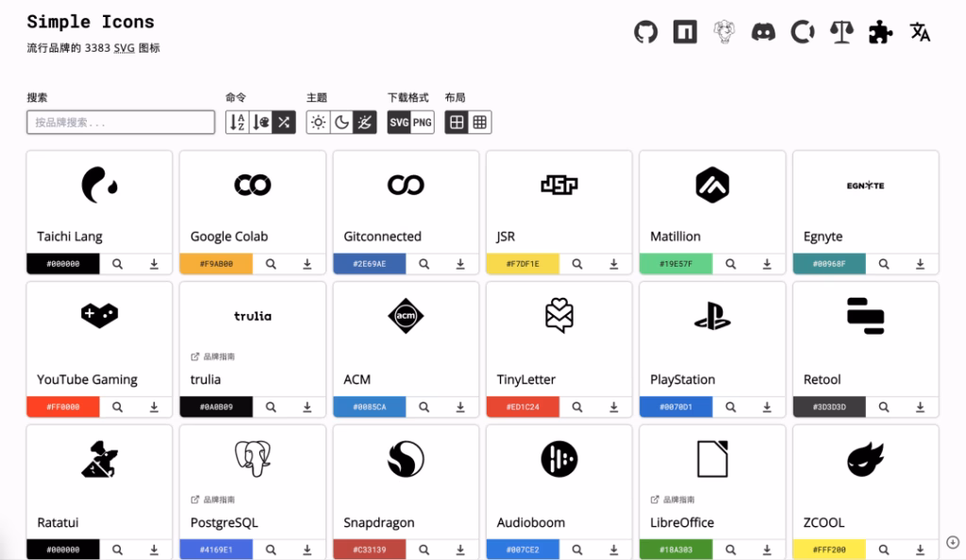Switch to light theme
966x560 pixels.
pos(319,123)
